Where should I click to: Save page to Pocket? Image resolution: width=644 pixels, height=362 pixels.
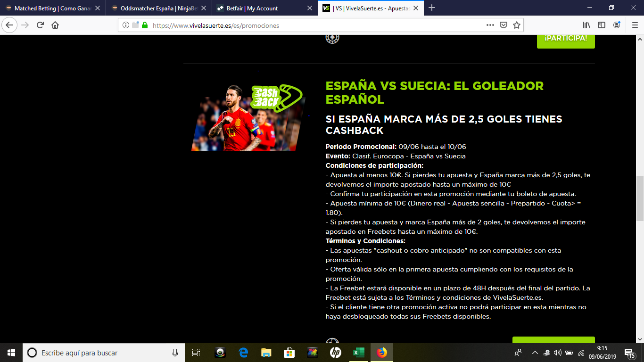pos(504,25)
